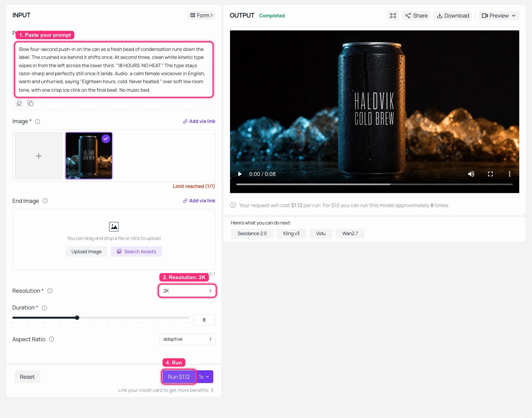Select Seedance 2.0 suggestion
This screenshot has width=532, height=418.
pyautogui.click(x=252, y=234)
